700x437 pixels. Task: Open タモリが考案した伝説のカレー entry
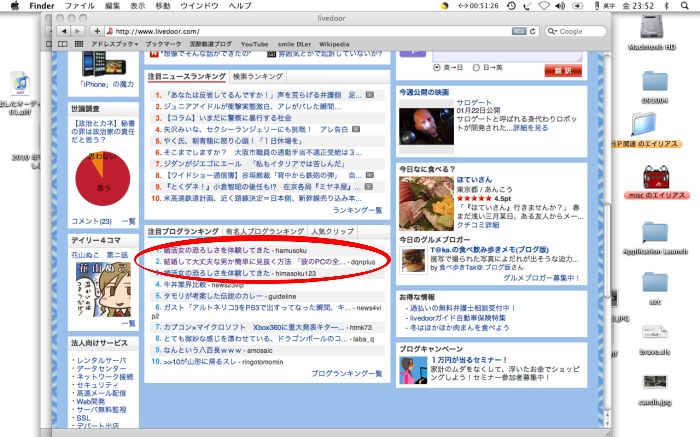click(214, 296)
